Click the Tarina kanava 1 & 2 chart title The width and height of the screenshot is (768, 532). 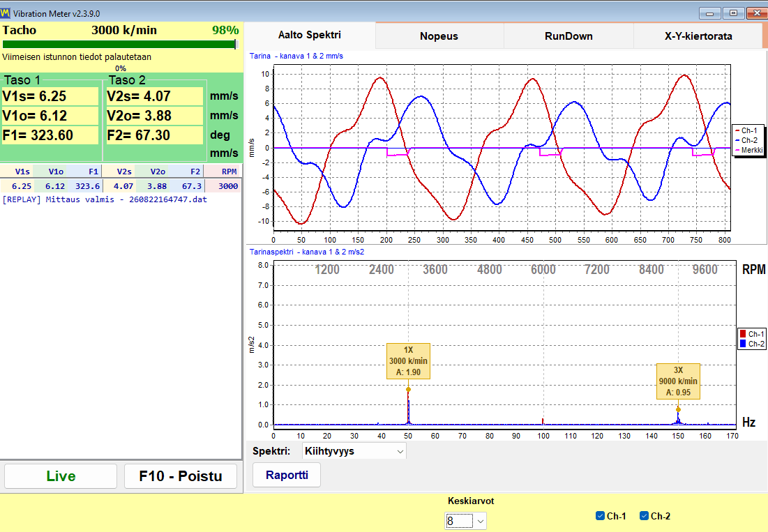point(296,56)
